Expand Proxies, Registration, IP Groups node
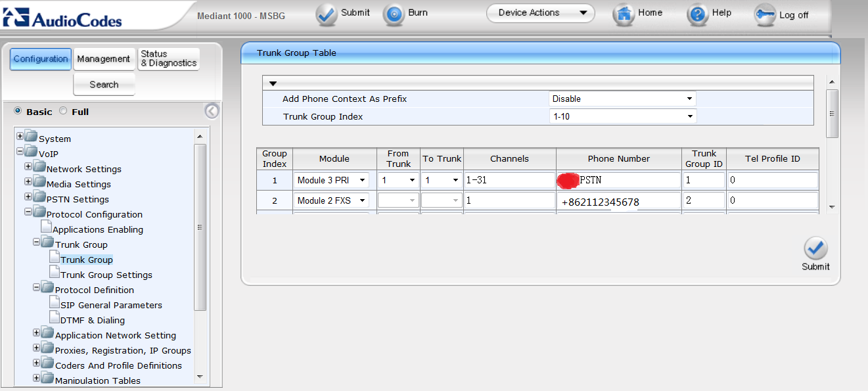This screenshot has width=868, height=391. 37,348
